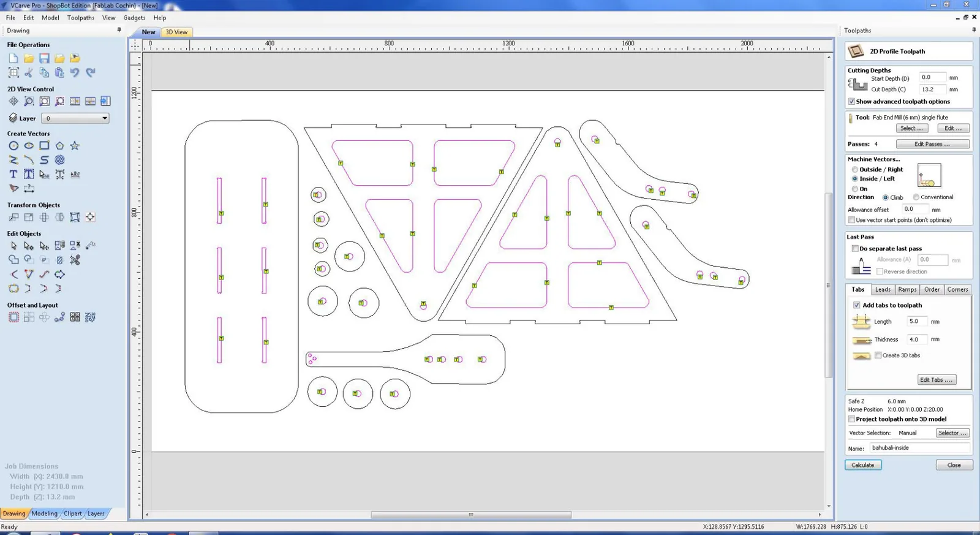Click the Calculate button
The height and width of the screenshot is (535, 980).
(863, 465)
